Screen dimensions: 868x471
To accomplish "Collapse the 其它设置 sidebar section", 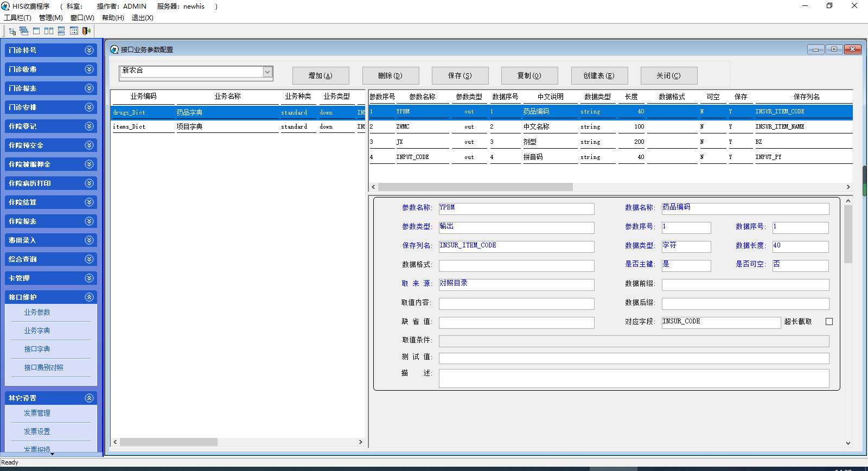I will pyautogui.click(x=90, y=398).
